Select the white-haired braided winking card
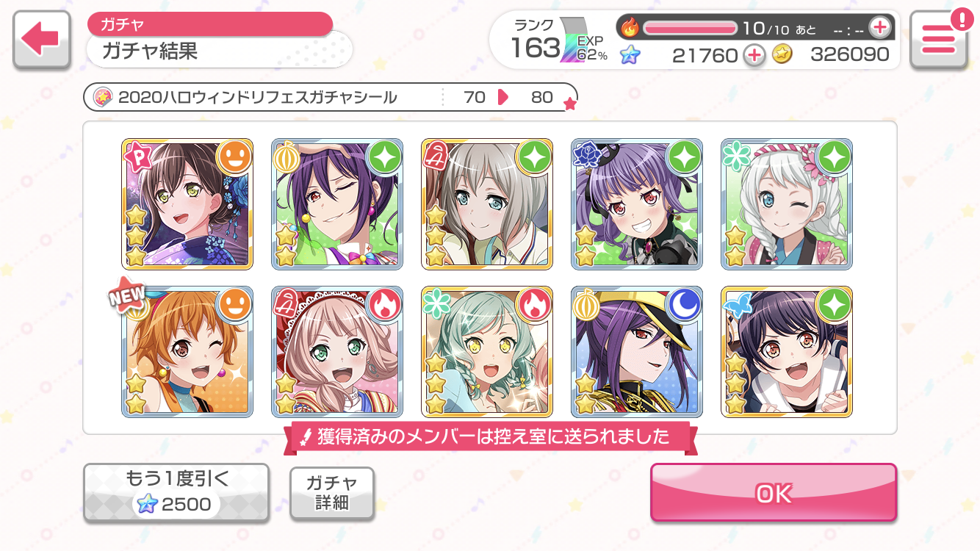980x551 pixels. click(787, 204)
